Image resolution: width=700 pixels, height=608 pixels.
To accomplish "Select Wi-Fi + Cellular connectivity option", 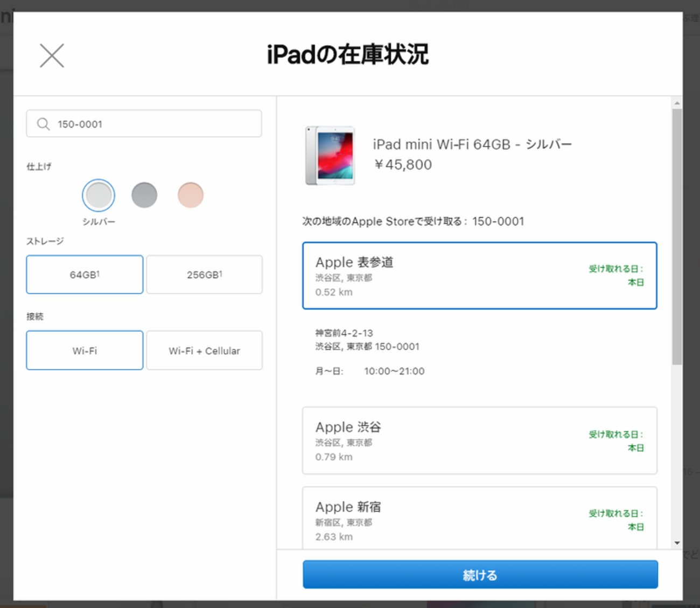I will tap(204, 351).
